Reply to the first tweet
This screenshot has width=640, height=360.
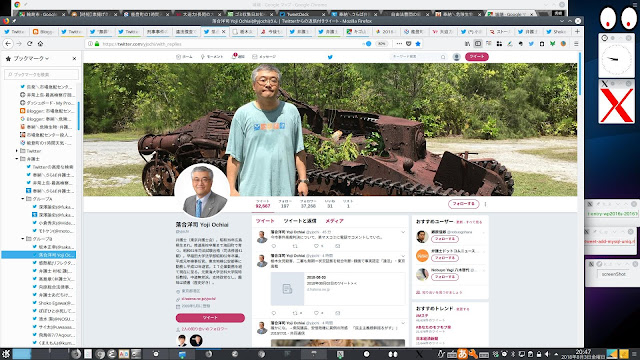point(274,246)
